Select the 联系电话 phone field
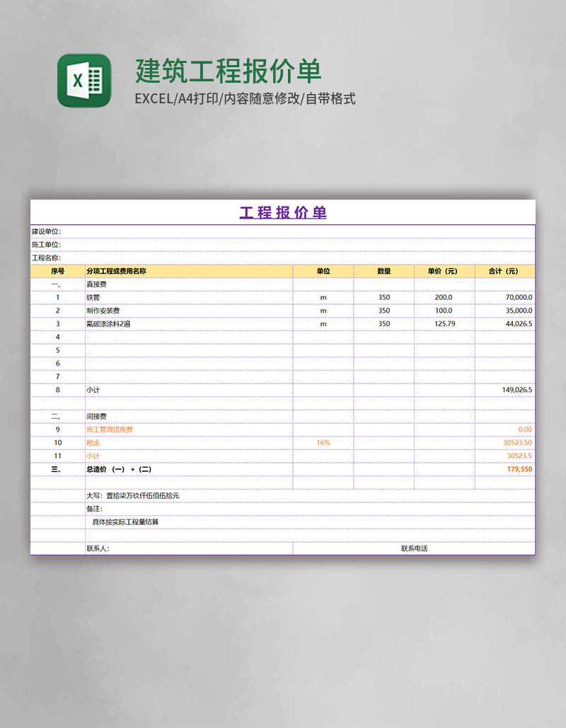 tap(414, 548)
